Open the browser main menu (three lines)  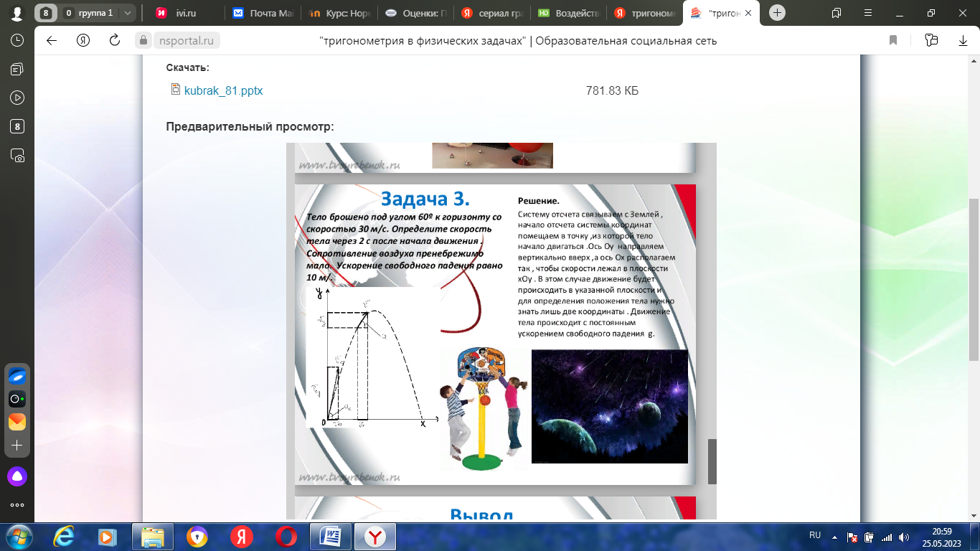(x=867, y=13)
